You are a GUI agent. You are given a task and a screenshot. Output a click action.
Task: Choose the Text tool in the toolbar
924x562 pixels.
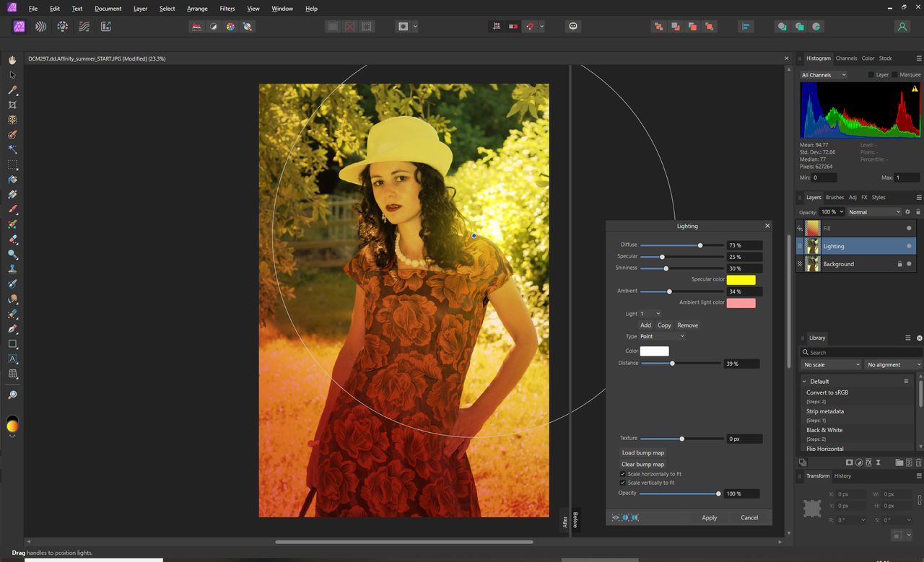(x=12, y=359)
